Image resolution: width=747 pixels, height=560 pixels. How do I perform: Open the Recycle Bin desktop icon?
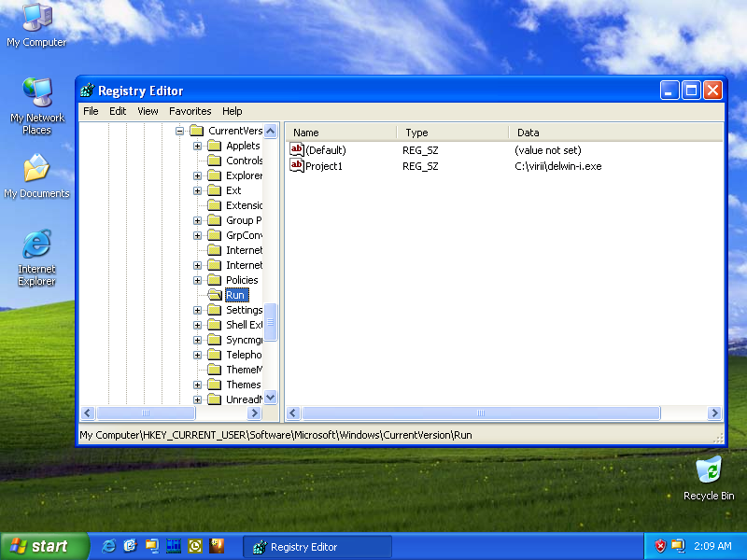[x=709, y=479]
